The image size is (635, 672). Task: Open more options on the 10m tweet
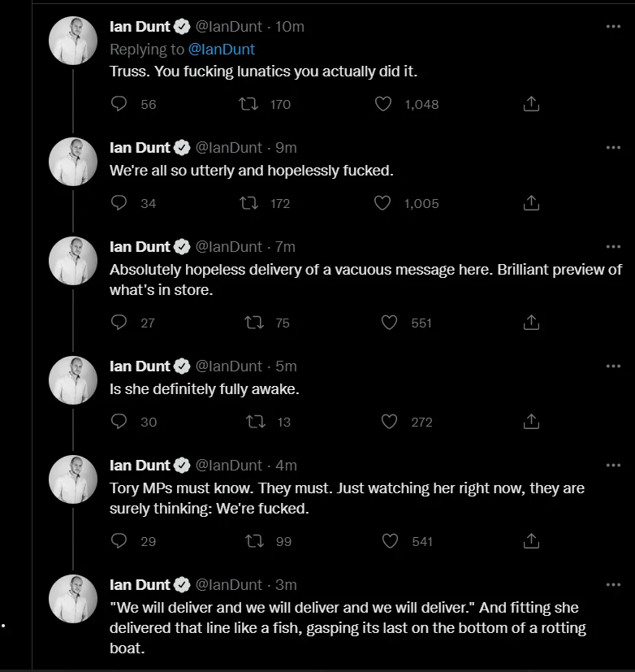(613, 27)
